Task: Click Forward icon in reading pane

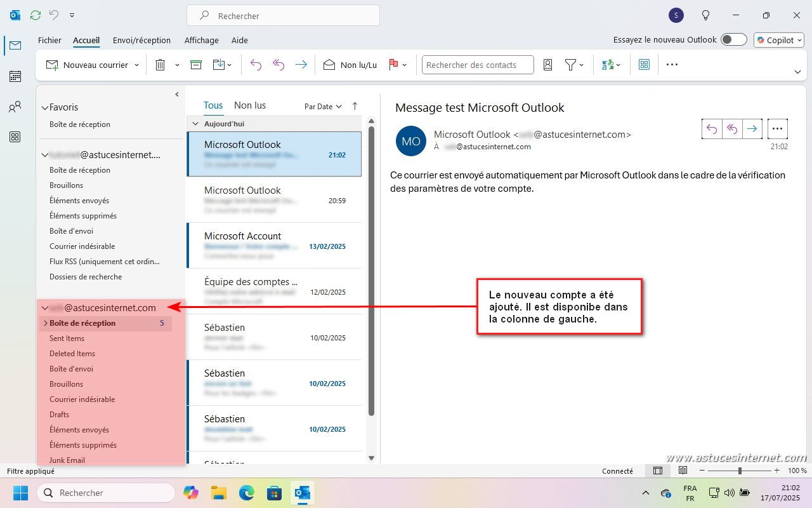Action: pos(752,129)
